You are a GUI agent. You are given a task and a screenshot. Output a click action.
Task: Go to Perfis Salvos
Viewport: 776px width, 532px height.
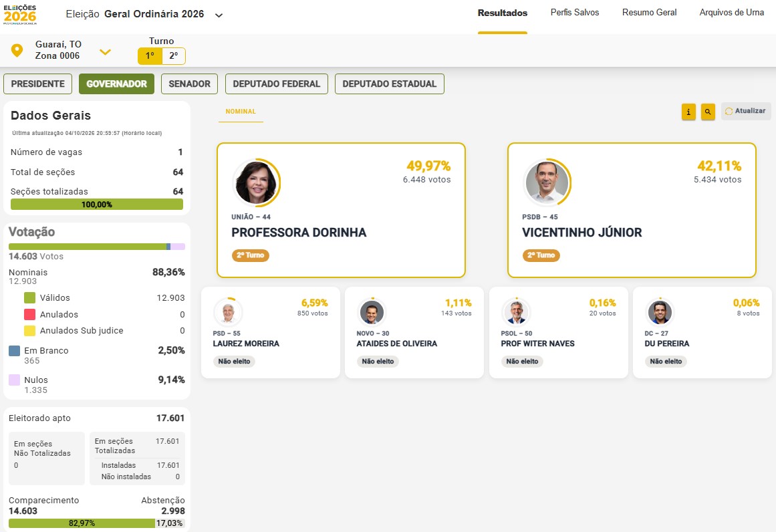tap(575, 13)
